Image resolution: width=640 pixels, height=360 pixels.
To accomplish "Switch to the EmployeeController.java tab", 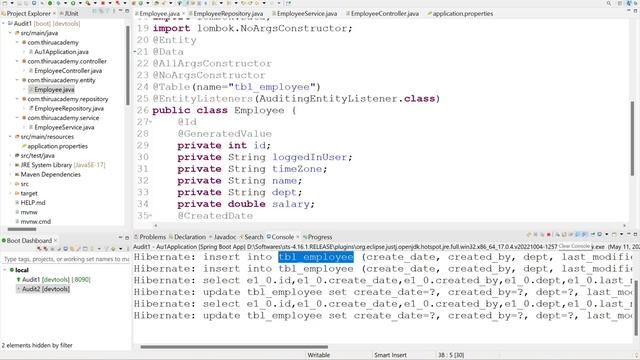I will (x=384, y=13).
